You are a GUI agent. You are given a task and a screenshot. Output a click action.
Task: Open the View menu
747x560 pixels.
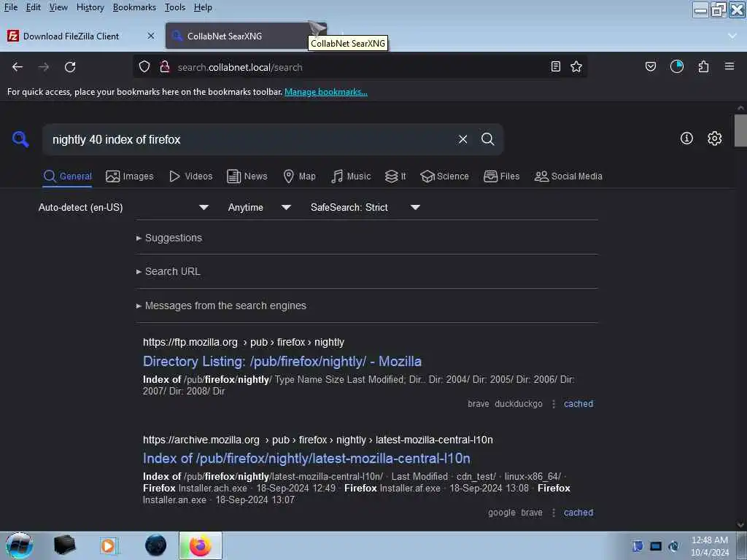[58, 7]
